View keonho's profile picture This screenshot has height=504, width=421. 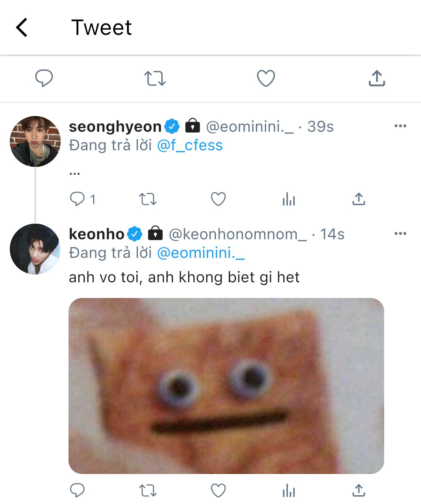click(x=35, y=249)
